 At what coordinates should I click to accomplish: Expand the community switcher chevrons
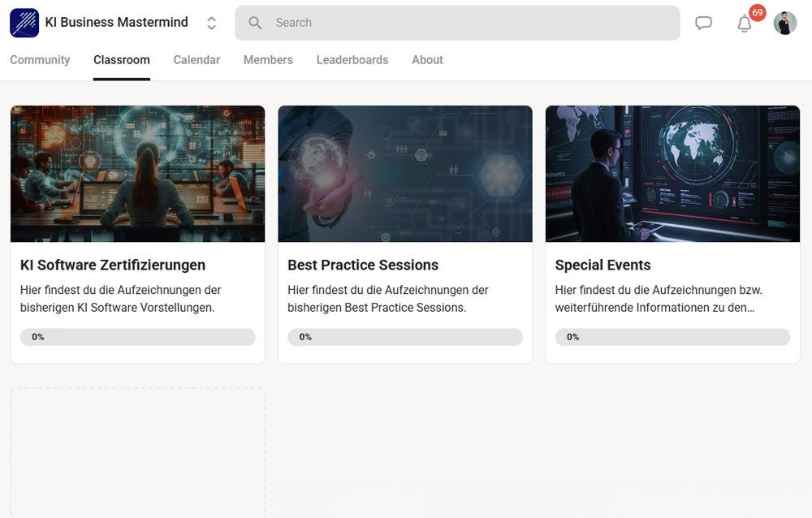click(x=211, y=23)
